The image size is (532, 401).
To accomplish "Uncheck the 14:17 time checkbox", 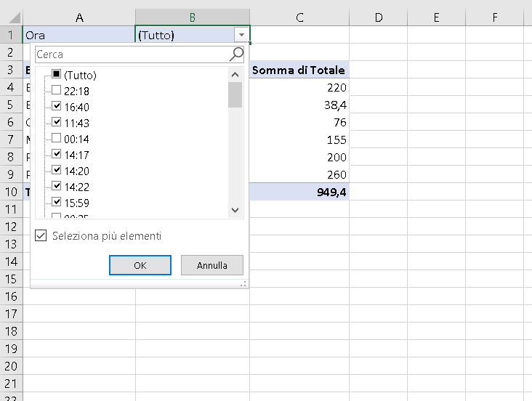I will point(56,154).
